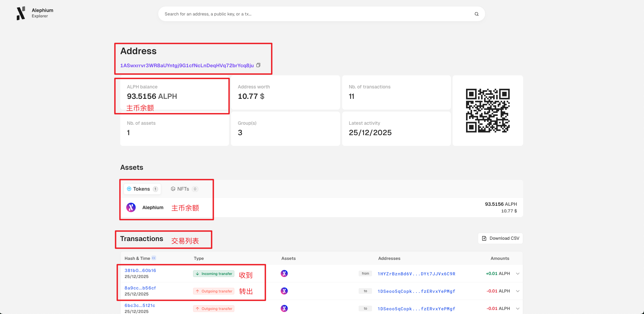Focus the address search input field

pyautogui.click(x=316, y=14)
